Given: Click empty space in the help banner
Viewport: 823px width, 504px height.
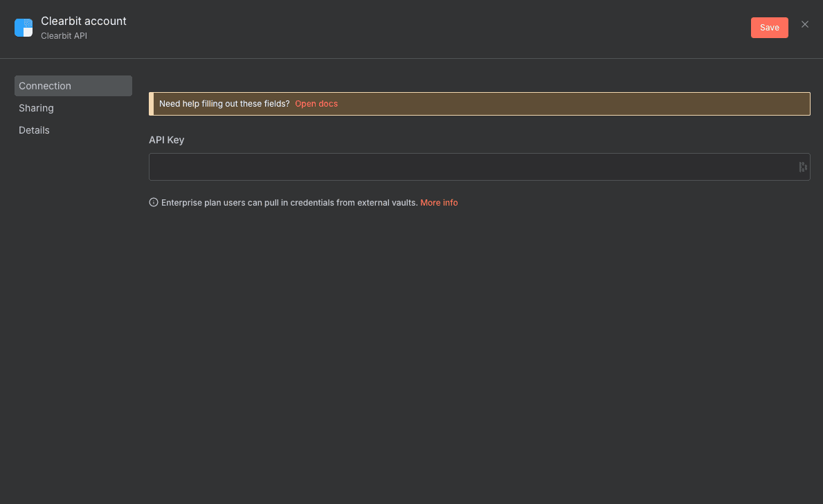Looking at the screenshot, I should (x=568, y=104).
